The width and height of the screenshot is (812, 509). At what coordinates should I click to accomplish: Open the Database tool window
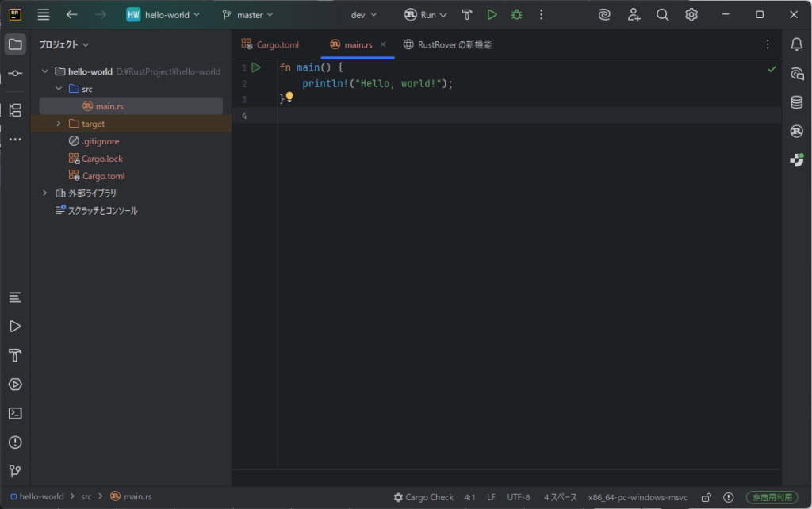point(796,102)
